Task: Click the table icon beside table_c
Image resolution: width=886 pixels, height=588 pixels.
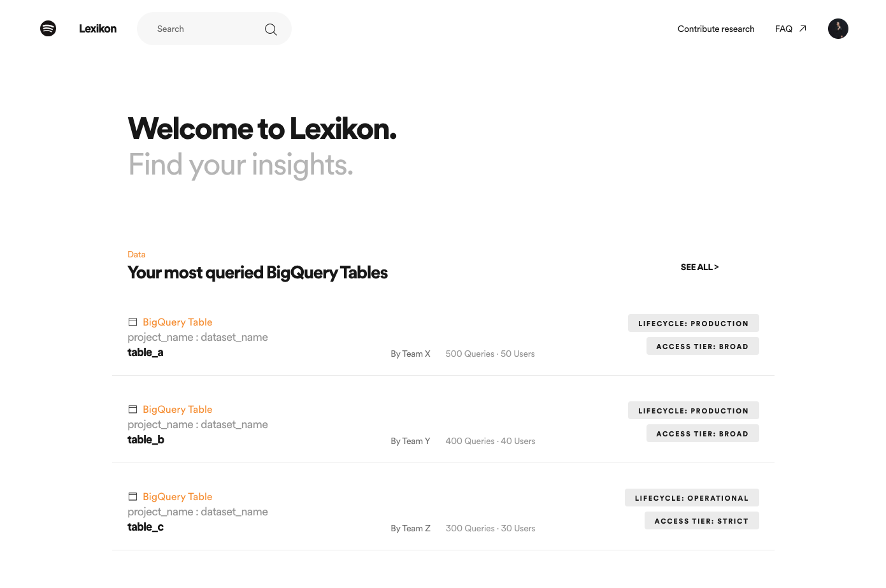Action: pos(132,496)
